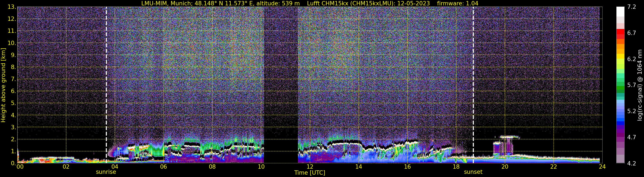Viewport: 644px width, 177px height.
Task: Click height tick '4.' on the y-axis
Action: tap(13, 115)
